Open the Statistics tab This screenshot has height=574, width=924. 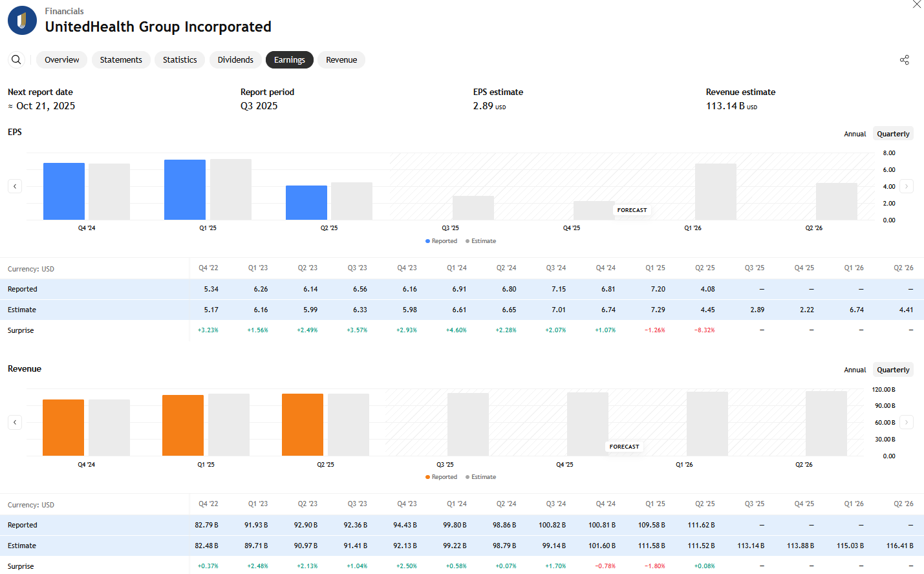(x=180, y=59)
